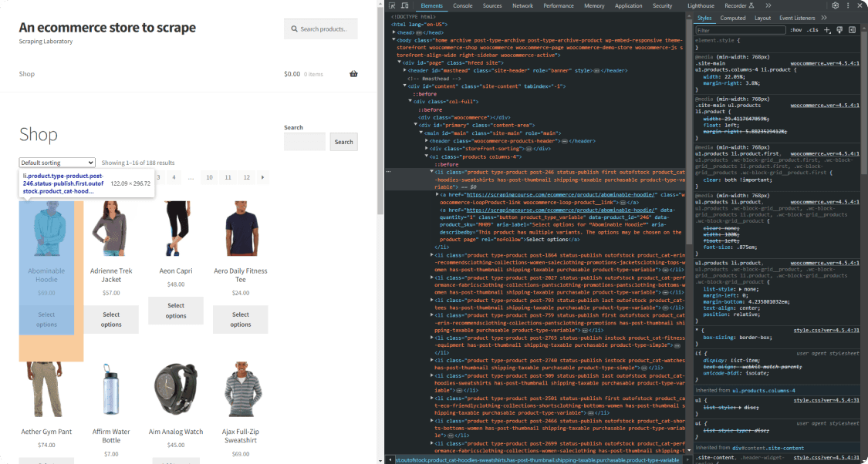Collapse the div#content node
Viewport: 868px width, 464px height.
405,86
